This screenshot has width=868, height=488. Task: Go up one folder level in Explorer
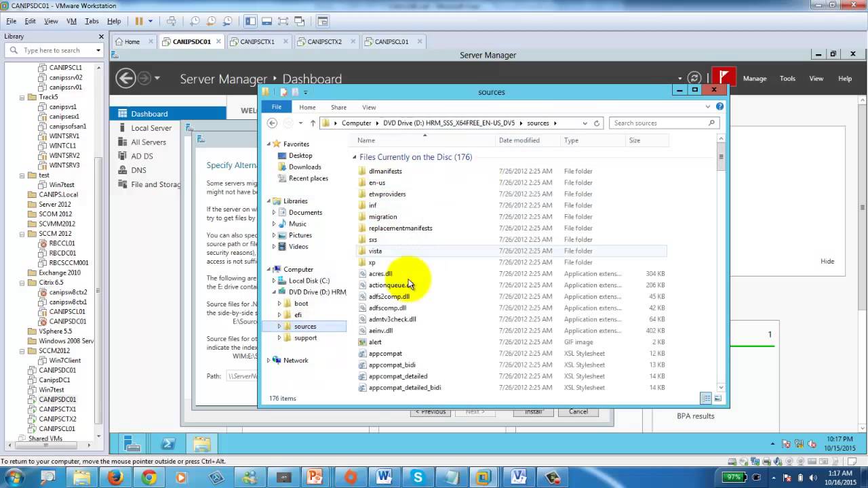(x=313, y=123)
